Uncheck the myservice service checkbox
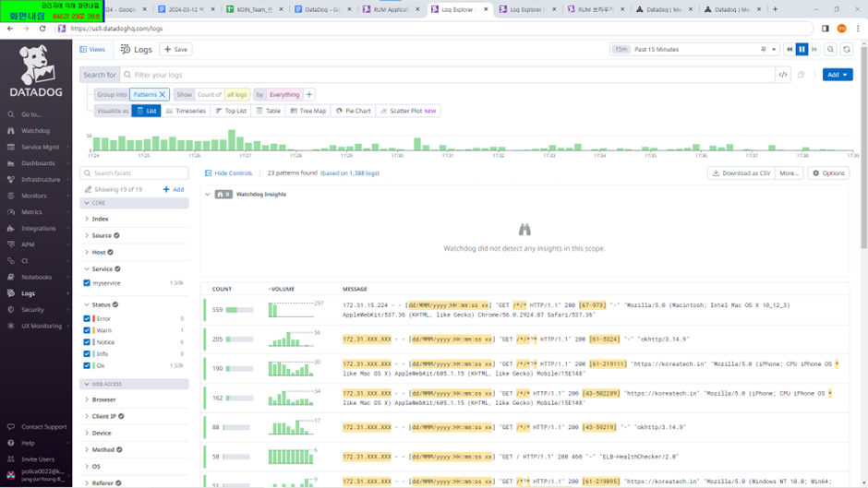 click(87, 282)
